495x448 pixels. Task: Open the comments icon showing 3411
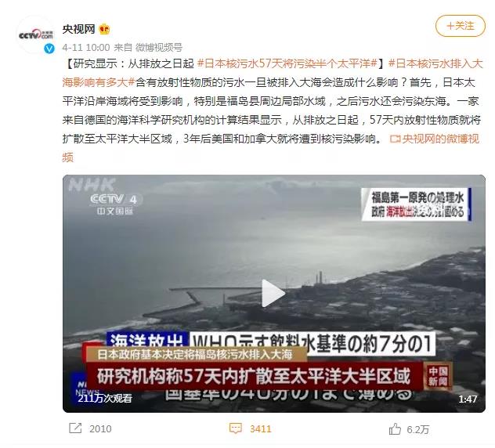[x=236, y=428]
